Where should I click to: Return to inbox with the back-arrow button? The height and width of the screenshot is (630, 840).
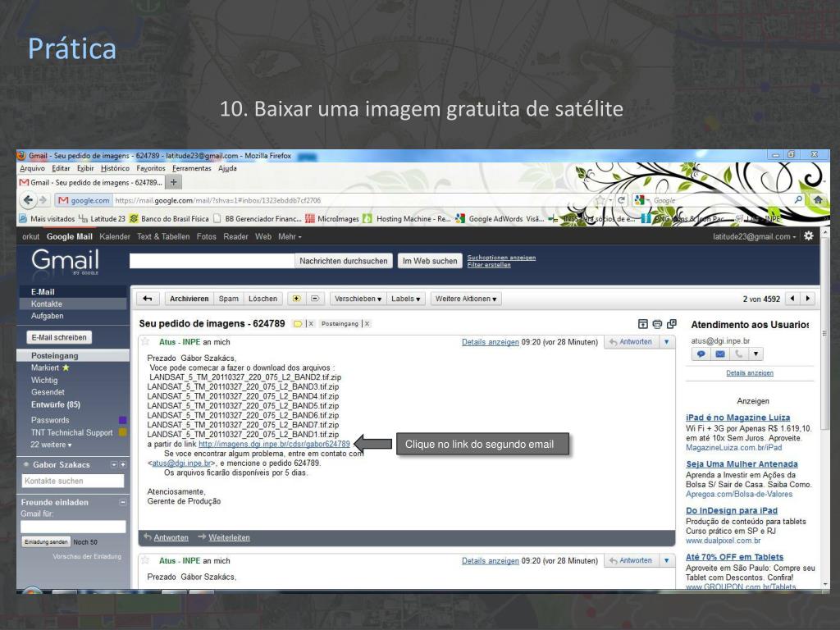tap(148, 299)
